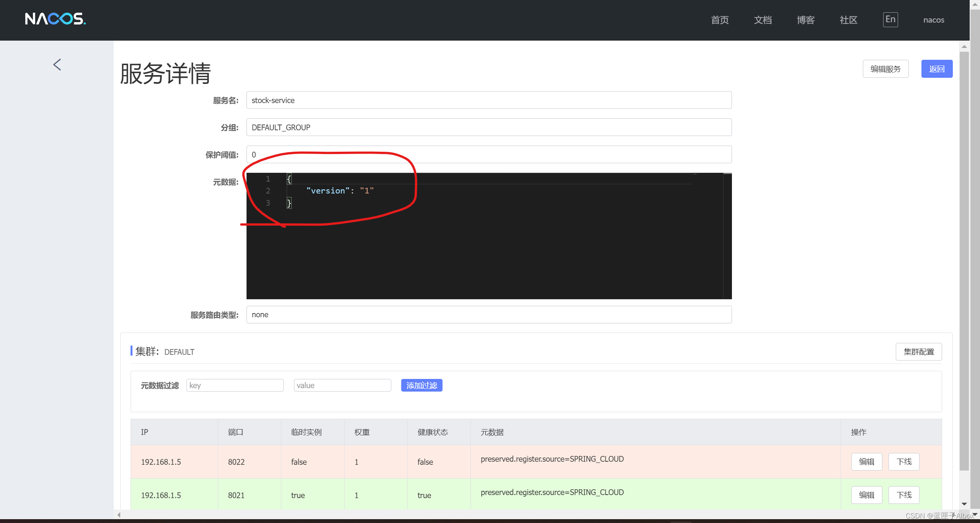Click the 保护阈值 field
This screenshot has height=523, width=980.
(x=489, y=154)
